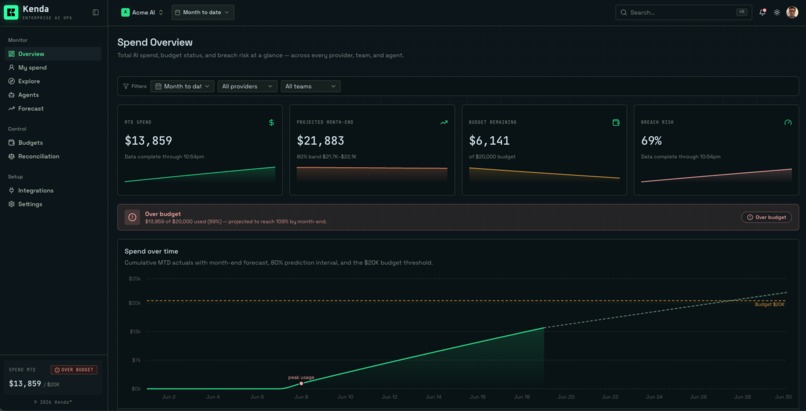Click the gauge icon on Breach Risk card
This screenshot has width=806, height=411.
tap(788, 122)
